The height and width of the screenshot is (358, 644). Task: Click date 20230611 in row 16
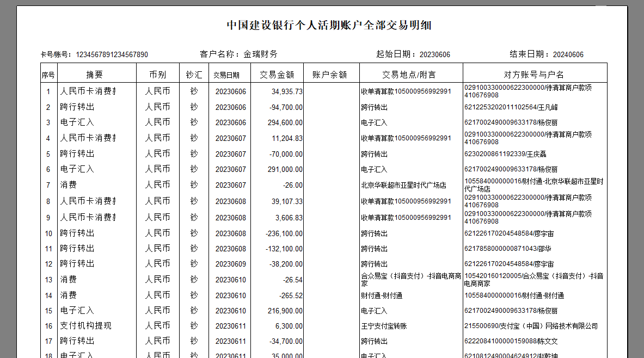tap(230, 326)
